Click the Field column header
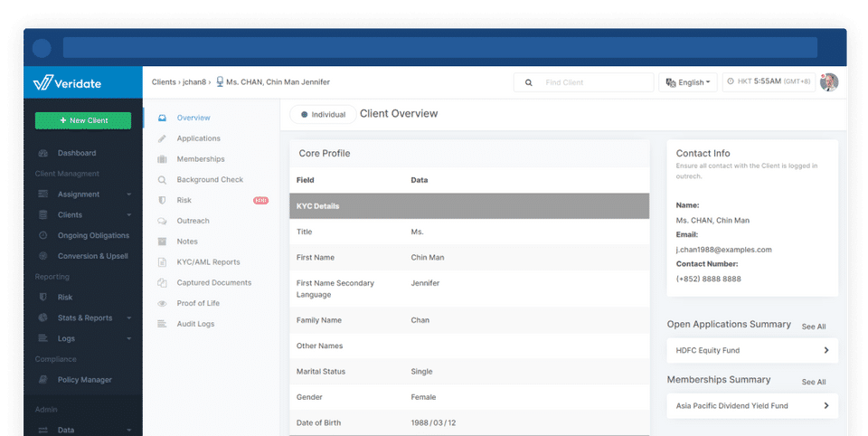 coord(305,180)
